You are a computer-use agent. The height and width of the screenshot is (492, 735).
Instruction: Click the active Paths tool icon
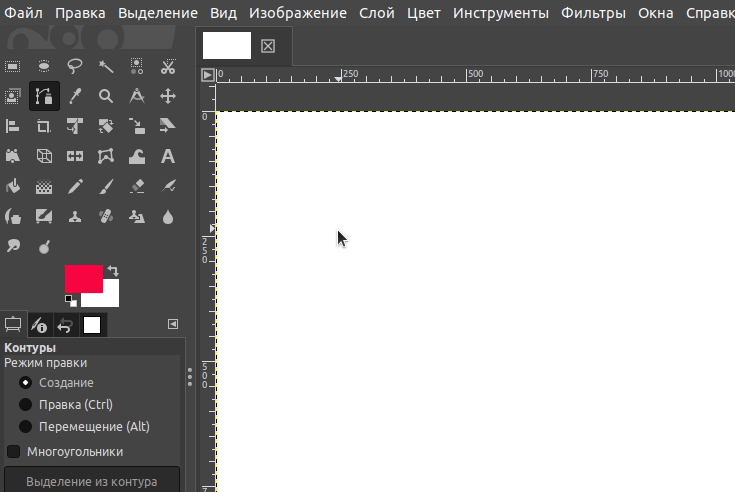(x=44, y=97)
